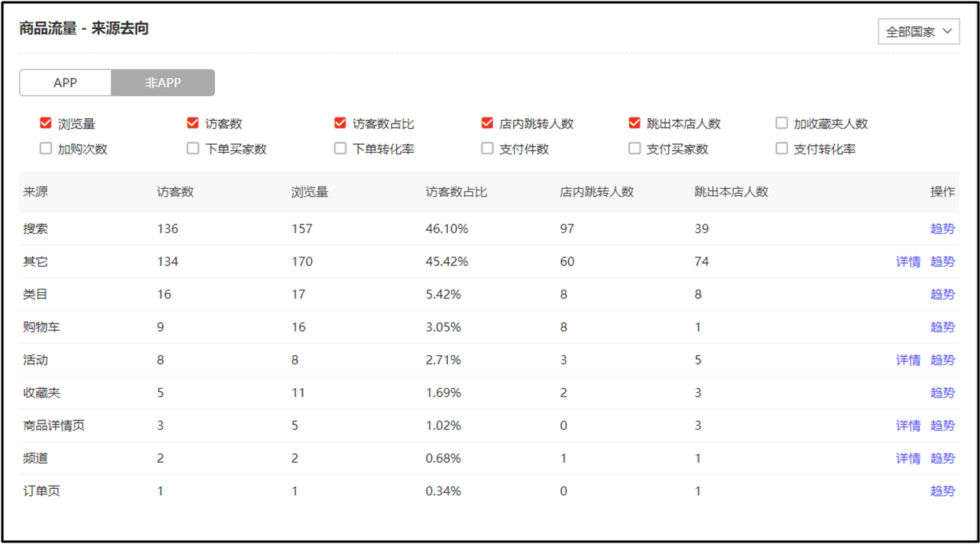Tick the 下单转化率 checkbox

(x=340, y=148)
